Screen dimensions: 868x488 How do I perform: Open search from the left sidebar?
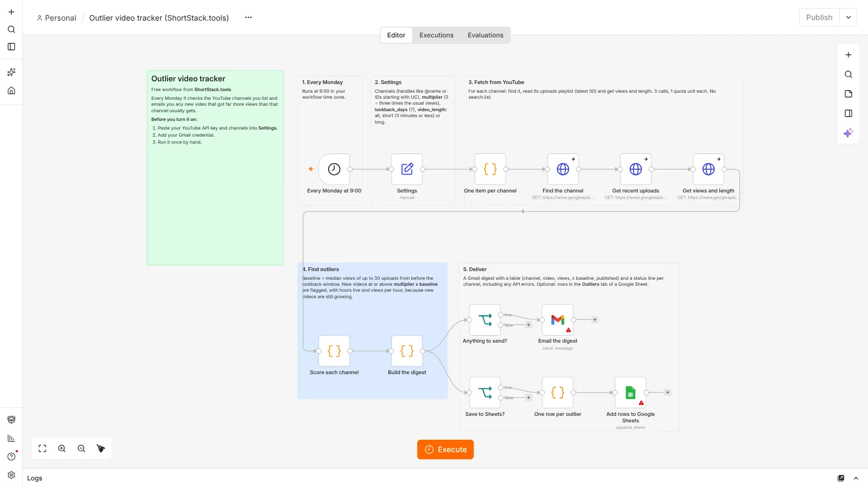pyautogui.click(x=11, y=29)
